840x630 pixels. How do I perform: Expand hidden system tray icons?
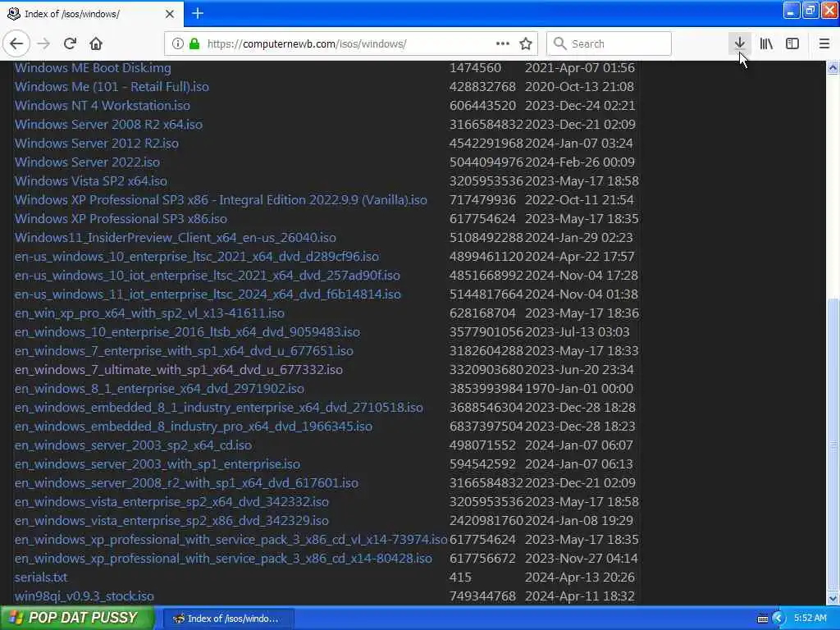coord(778,619)
